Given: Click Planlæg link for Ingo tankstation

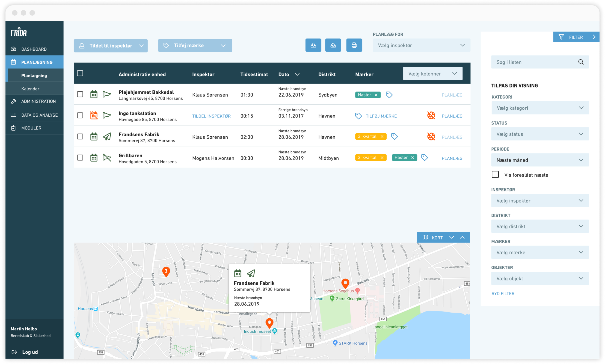Looking at the screenshot, I should tap(452, 116).
